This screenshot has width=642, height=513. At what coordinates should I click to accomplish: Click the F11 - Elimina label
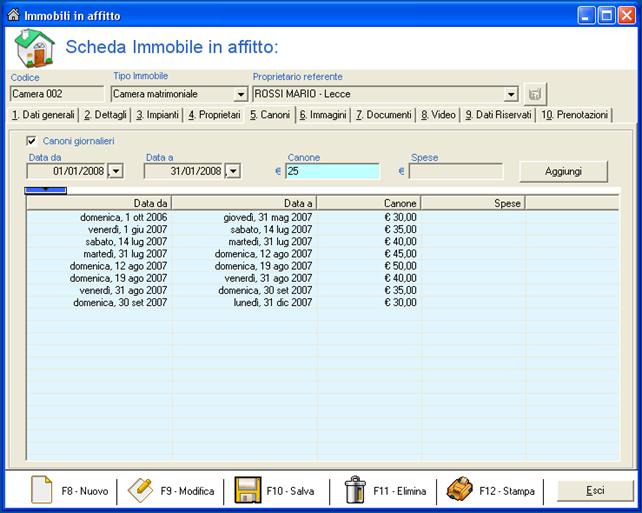(x=400, y=491)
